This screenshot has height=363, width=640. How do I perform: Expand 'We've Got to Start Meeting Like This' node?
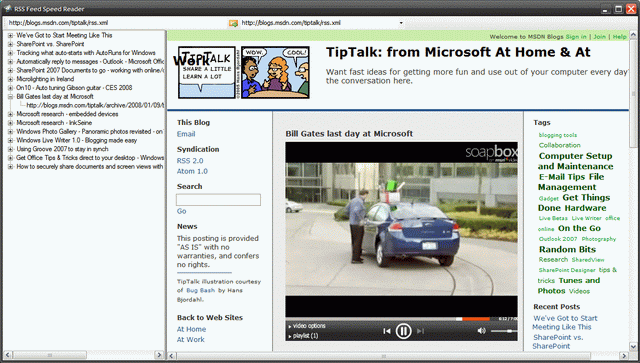pos(10,36)
